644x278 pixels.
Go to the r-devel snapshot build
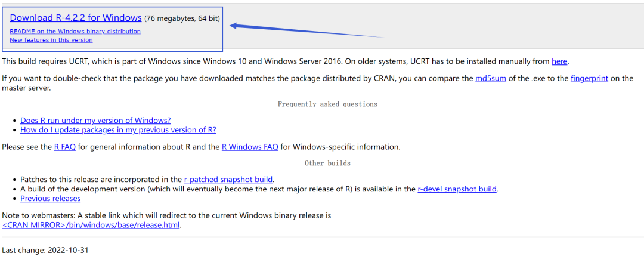point(457,189)
